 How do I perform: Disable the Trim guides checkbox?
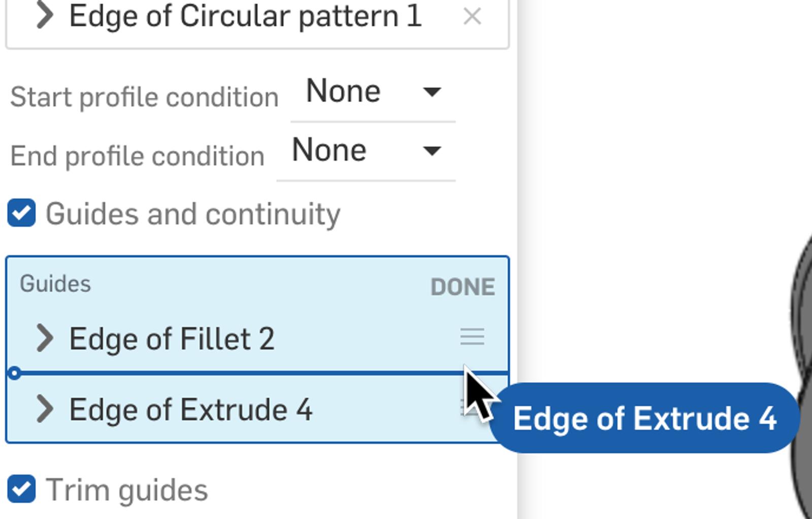22,489
